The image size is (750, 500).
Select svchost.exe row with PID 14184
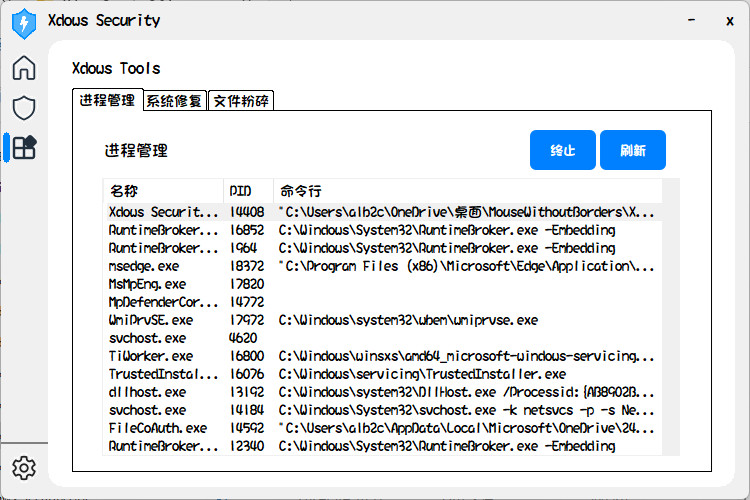pyautogui.click(x=383, y=411)
